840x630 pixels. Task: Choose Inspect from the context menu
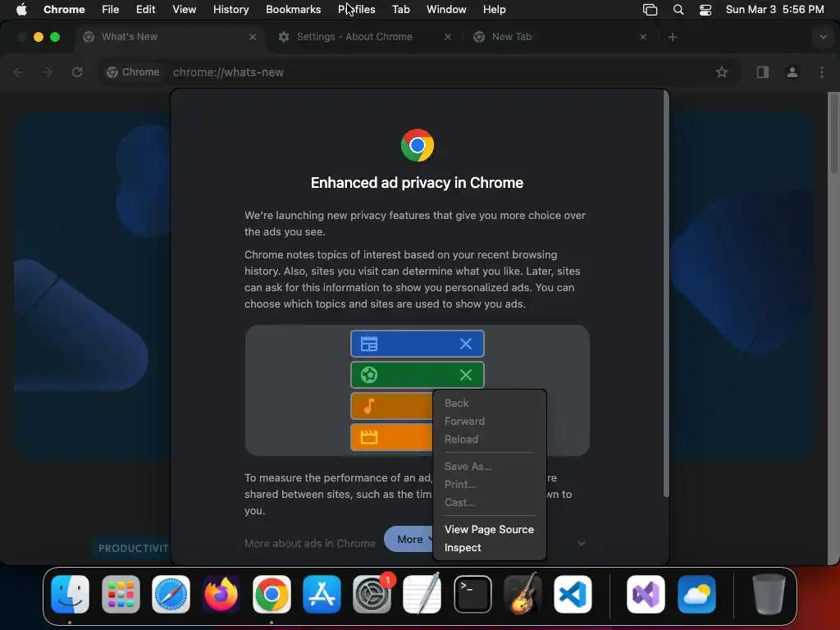point(463,547)
